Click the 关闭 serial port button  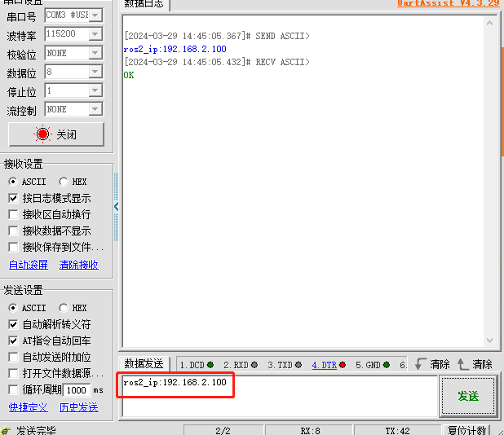coord(56,134)
